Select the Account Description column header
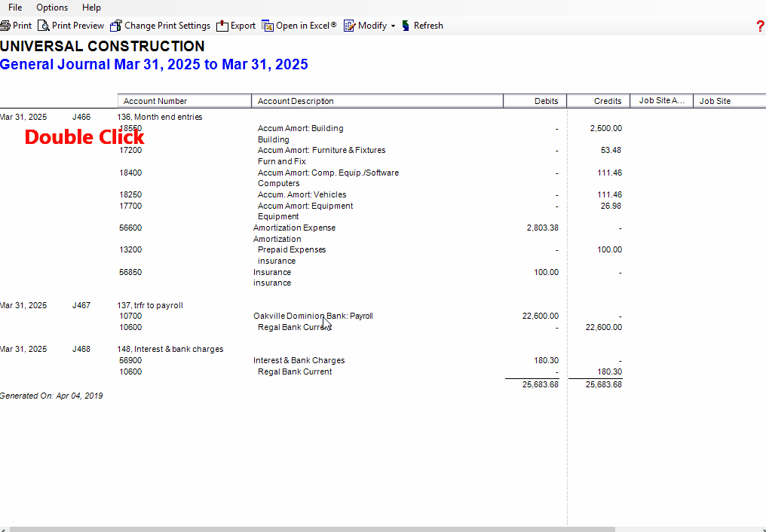Screen dimensions: 766x532 (377, 101)
